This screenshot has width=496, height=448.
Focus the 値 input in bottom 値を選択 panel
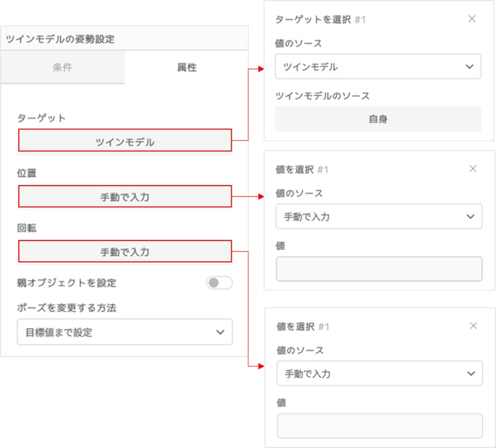[380, 426]
